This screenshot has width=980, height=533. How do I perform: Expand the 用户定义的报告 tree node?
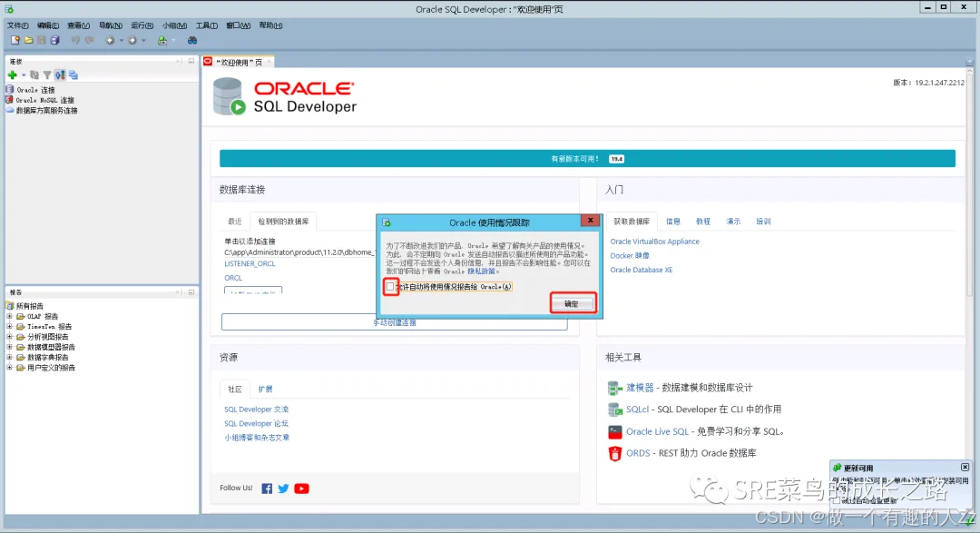coord(9,368)
